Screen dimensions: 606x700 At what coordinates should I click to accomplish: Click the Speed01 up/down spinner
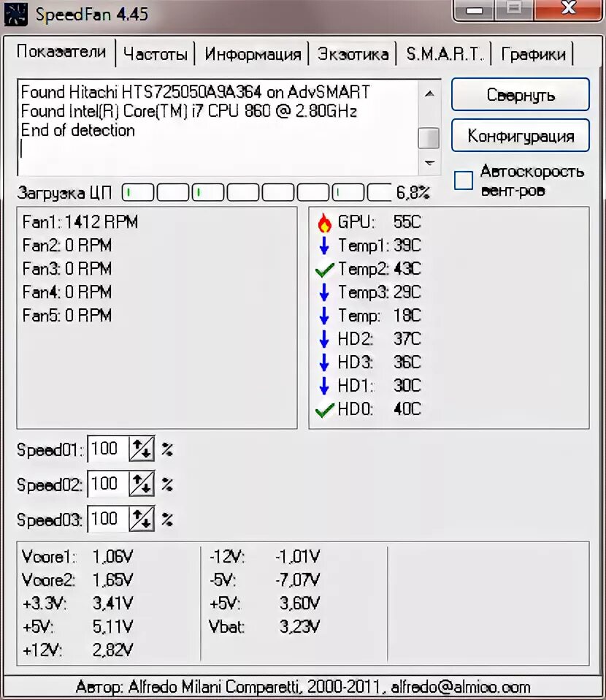click(142, 449)
